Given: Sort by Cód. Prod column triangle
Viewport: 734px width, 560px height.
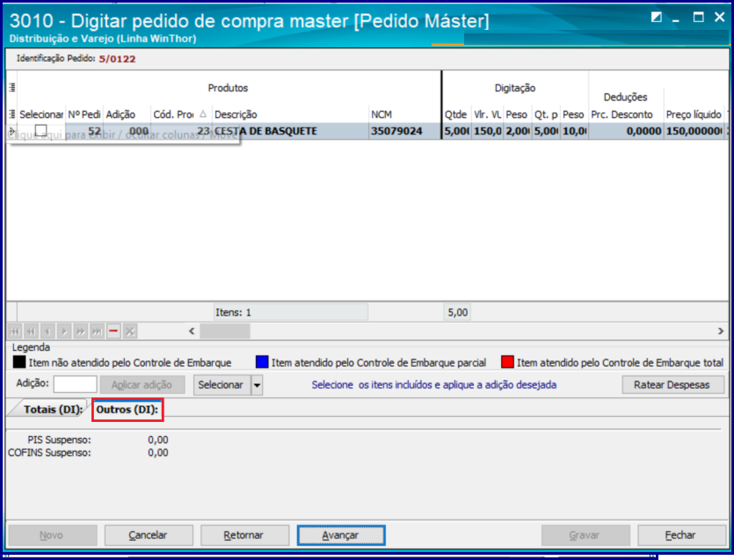Looking at the screenshot, I should click(x=203, y=113).
